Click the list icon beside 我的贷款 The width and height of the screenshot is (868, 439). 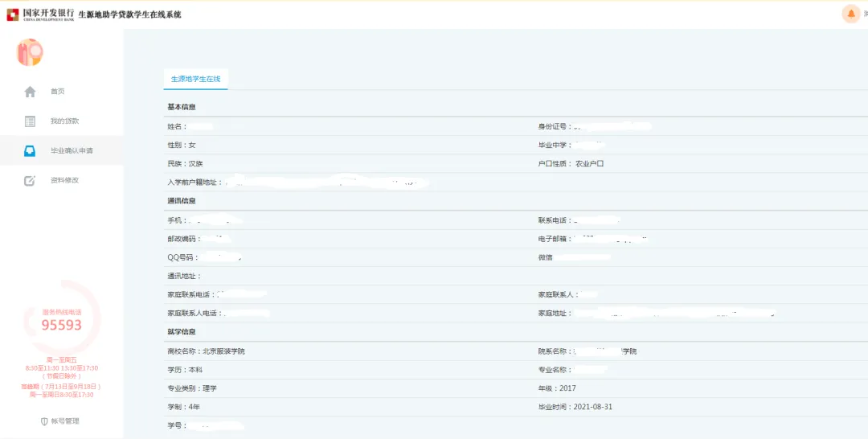tap(30, 121)
